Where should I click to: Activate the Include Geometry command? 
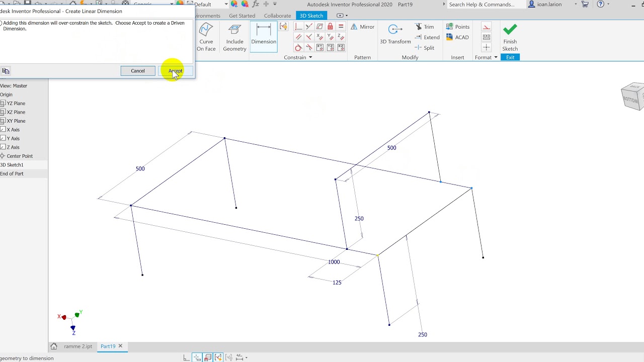(234, 37)
